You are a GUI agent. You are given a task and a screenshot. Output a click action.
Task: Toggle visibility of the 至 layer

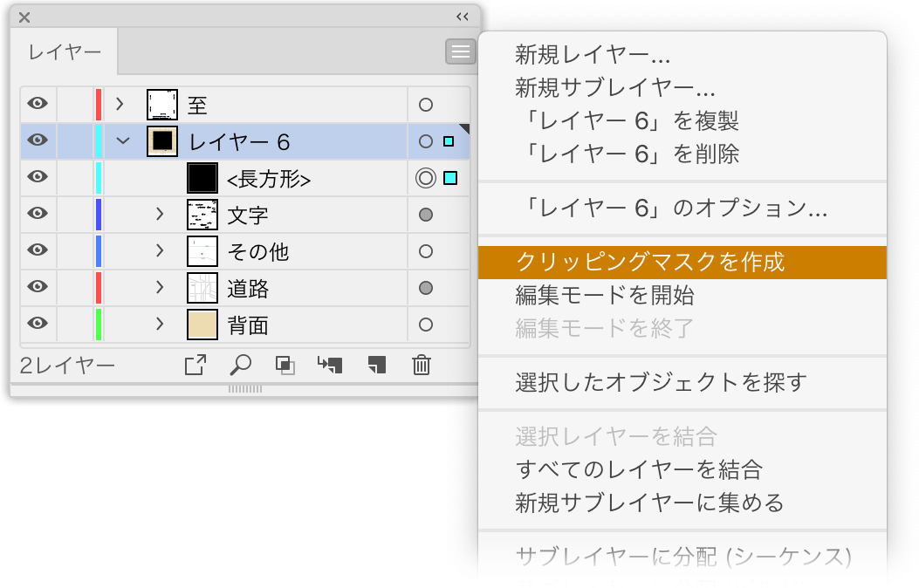(38, 104)
